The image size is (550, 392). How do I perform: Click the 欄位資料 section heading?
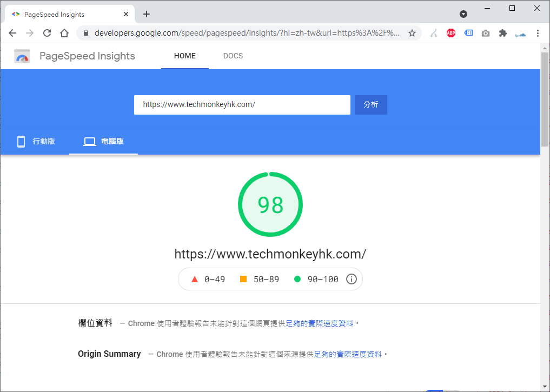pos(95,323)
